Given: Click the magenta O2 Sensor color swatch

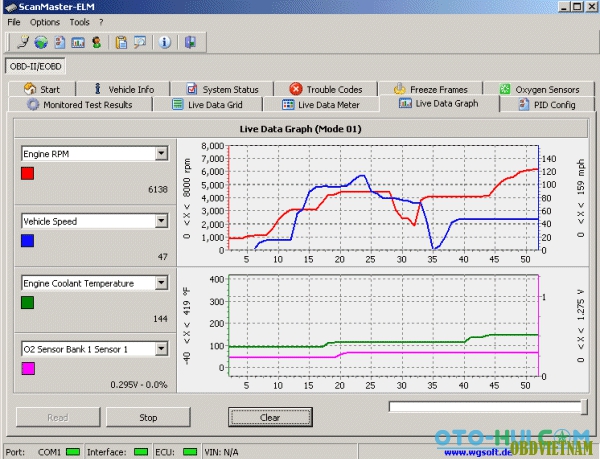Looking at the screenshot, I should [x=28, y=368].
